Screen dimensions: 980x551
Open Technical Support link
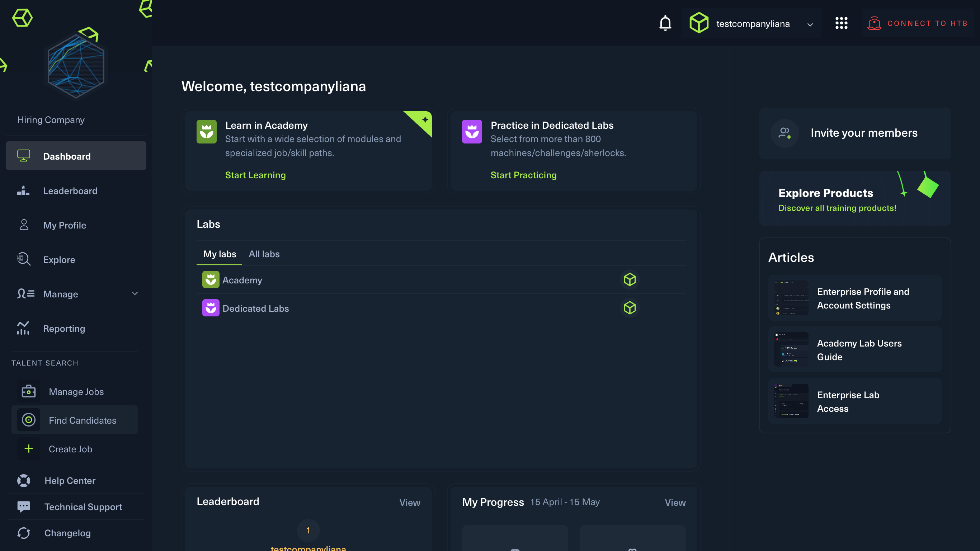coord(76,507)
